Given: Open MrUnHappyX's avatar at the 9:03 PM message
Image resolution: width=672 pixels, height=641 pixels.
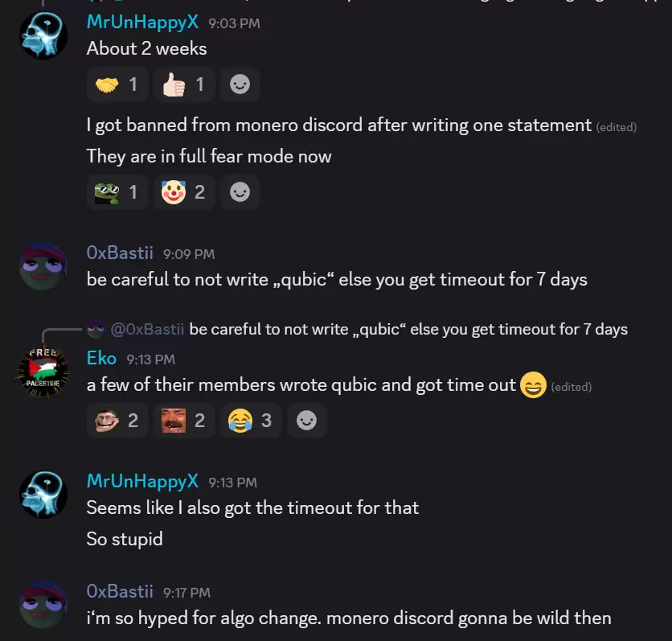Looking at the screenshot, I should tap(43, 35).
